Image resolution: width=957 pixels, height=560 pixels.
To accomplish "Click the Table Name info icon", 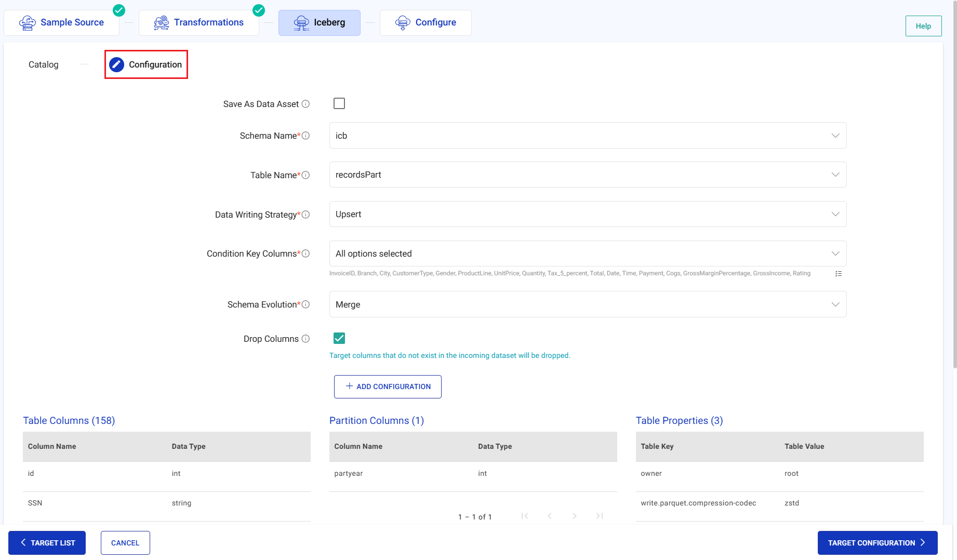I will coord(305,175).
